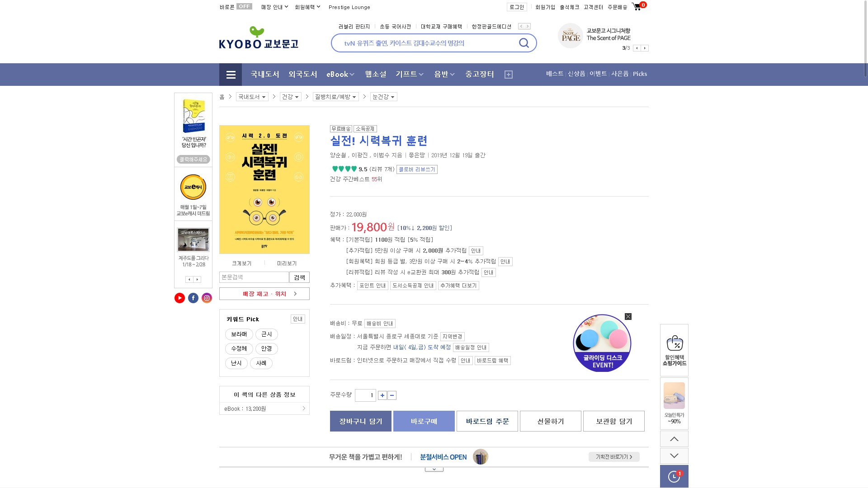Open Kyobo YouTube channel icon

coord(179,298)
